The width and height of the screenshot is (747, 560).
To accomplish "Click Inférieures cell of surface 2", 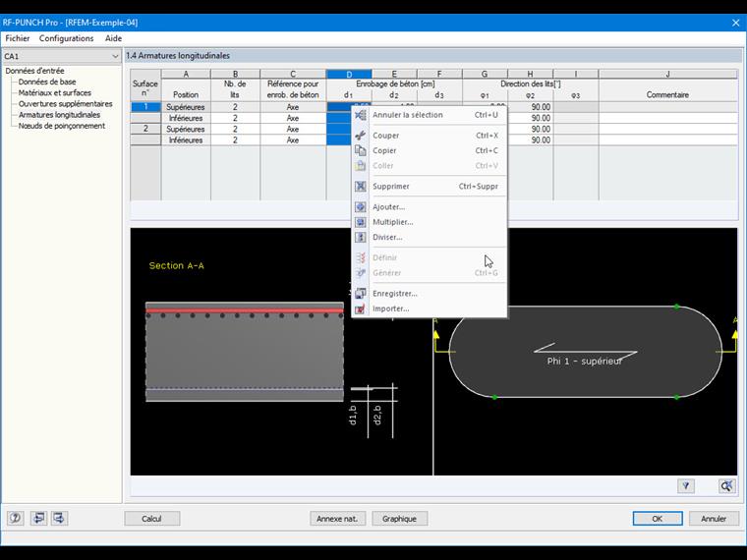I will tap(186, 140).
